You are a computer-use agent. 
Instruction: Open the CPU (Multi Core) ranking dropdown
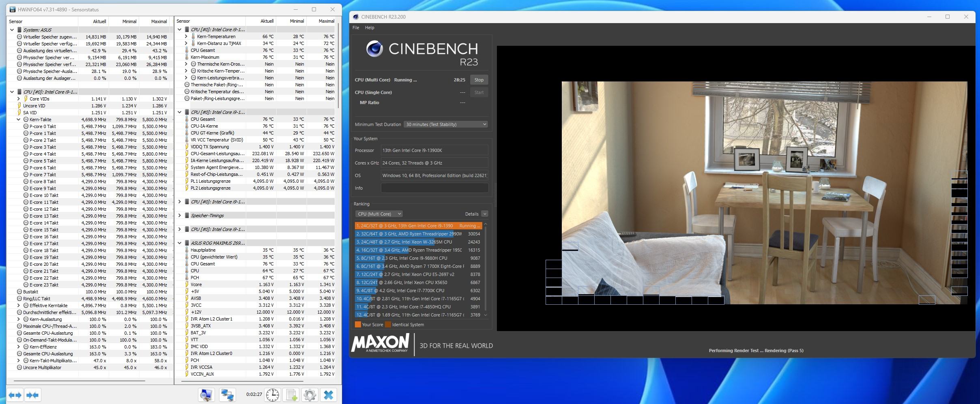pos(379,214)
